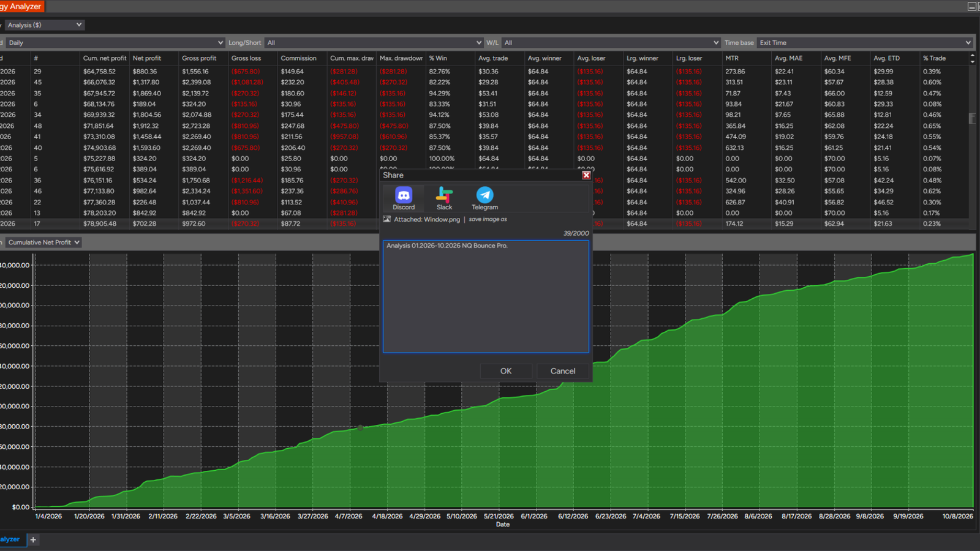The image size is (980, 551).
Task: Close the Share dialog
Action: [x=586, y=175]
